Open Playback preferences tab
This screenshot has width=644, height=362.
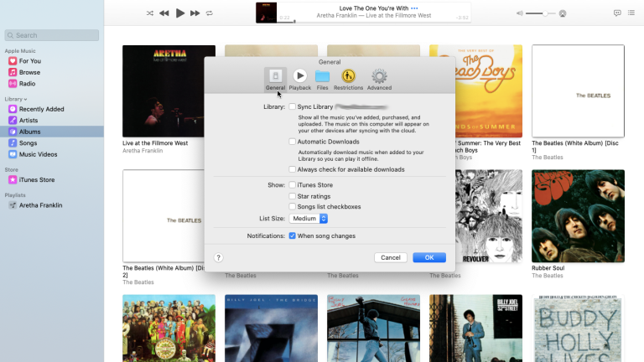tap(300, 80)
